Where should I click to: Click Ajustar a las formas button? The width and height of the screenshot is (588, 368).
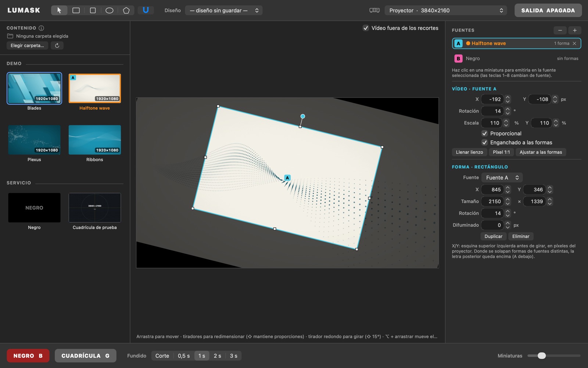click(x=541, y=152)
